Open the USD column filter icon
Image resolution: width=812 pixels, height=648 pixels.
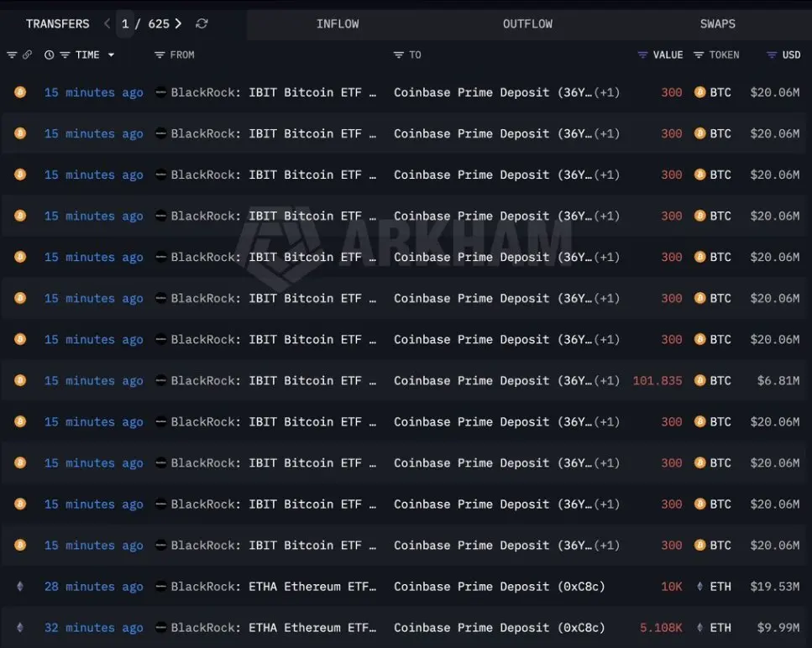coord(772,55)
